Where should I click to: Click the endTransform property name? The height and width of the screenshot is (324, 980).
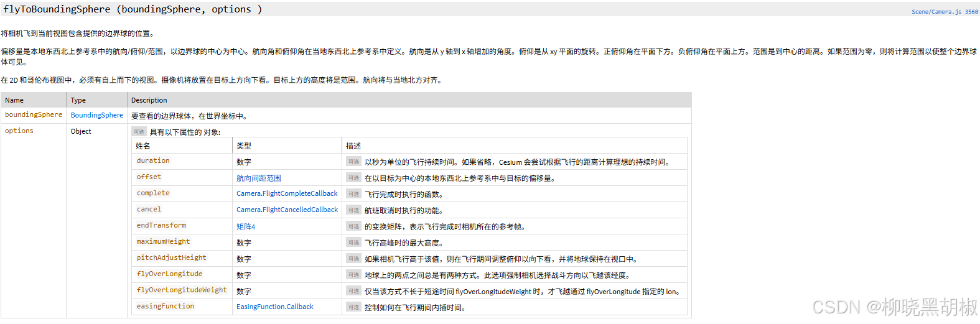[161, 226]
